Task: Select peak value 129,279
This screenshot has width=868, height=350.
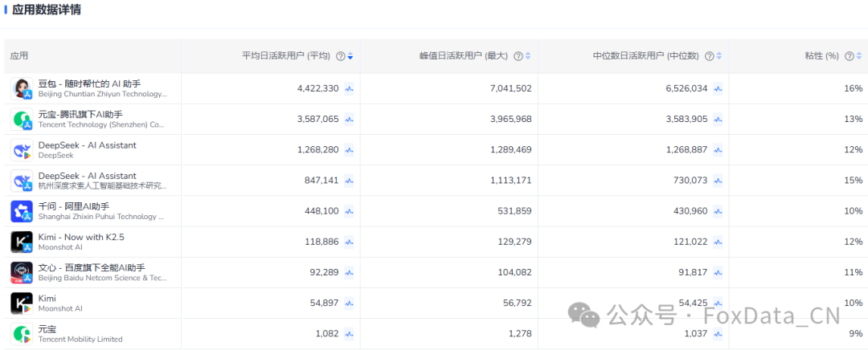Action: (515, 242)
